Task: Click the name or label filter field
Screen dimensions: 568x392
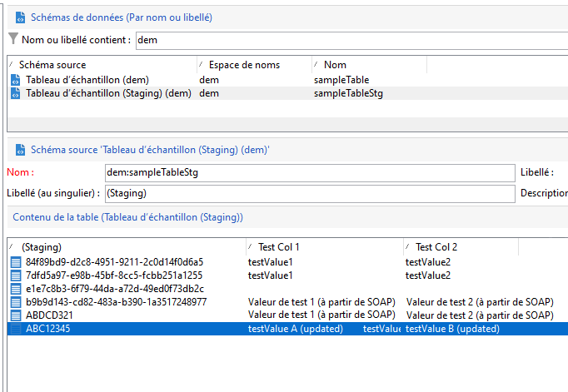Action: pyautogui.click(x=350, y=39)
